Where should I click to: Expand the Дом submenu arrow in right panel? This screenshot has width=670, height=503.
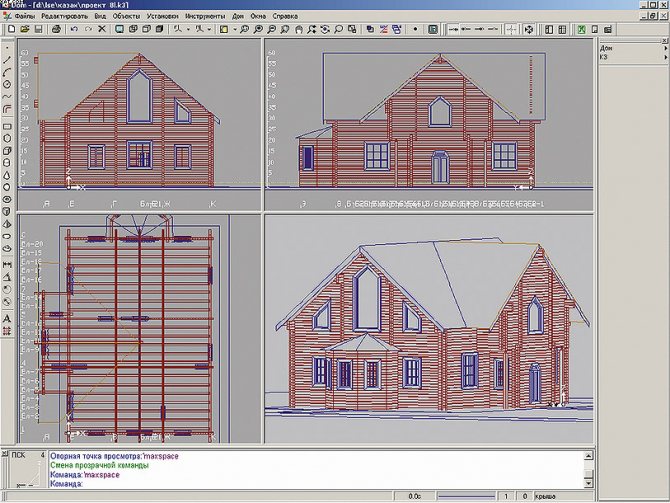(665, 48)
